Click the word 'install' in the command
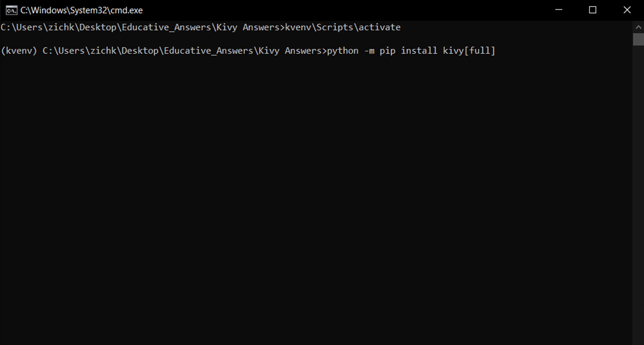This screenshot has height=345, width=644. [x=419, y=51]
